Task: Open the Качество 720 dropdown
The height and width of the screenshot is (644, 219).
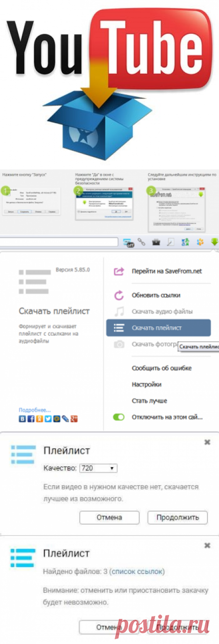Action: point(99,468)
